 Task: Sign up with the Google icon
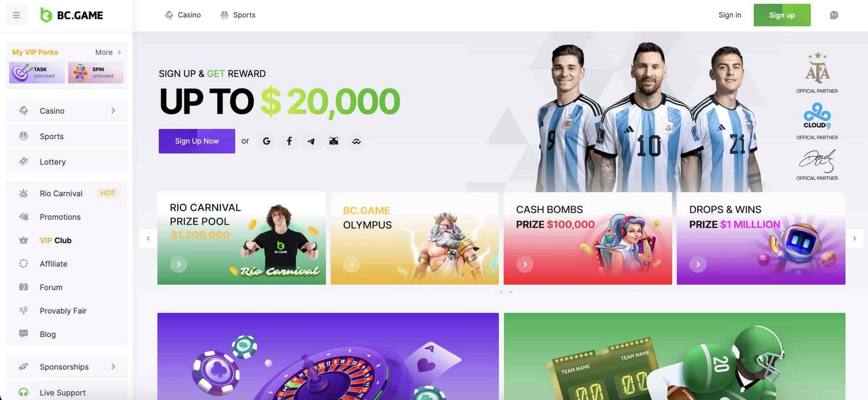(267, 141)
